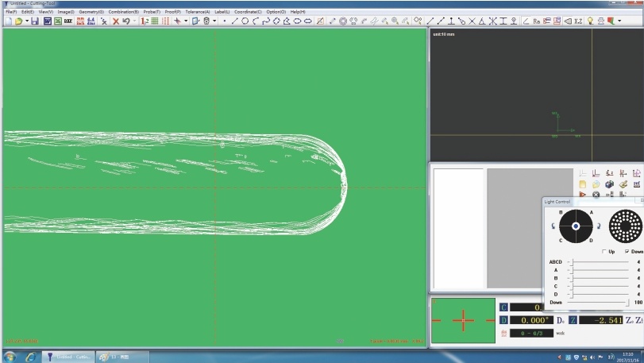Click the Save floppy disk icon
Viewport: 644px width, 363px height.
35,21
